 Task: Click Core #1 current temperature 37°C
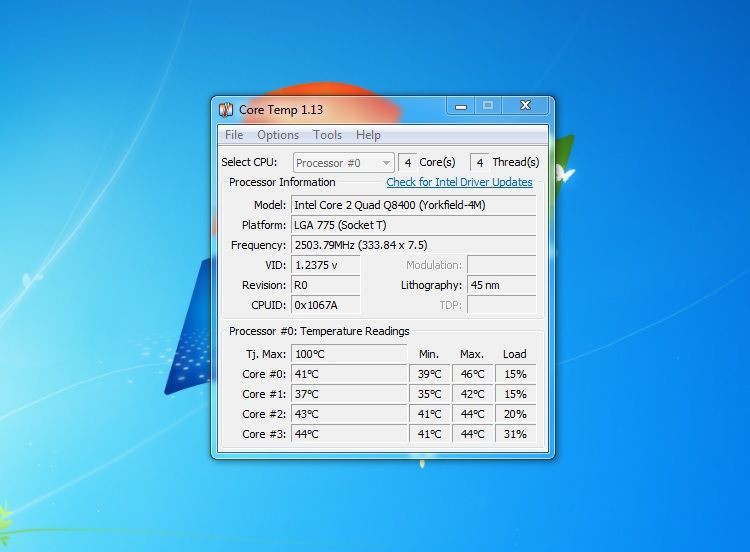click(x=349, y=395)
